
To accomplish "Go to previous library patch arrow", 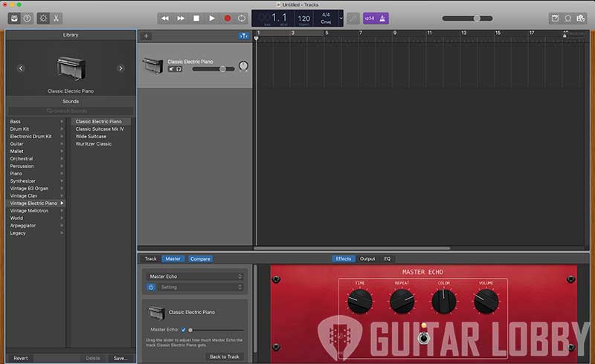I will pos(21,68).
